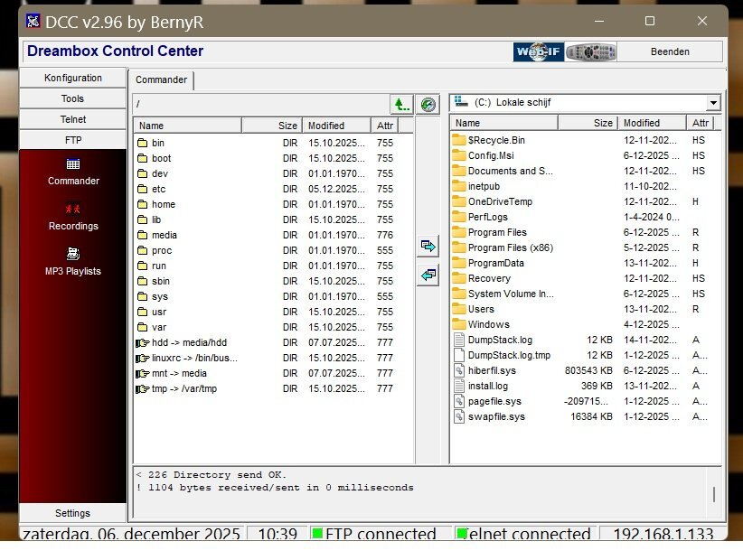Expand the Settings section at sidebar bottom
This screenshot has width=743, height=560.
[73, 513]
